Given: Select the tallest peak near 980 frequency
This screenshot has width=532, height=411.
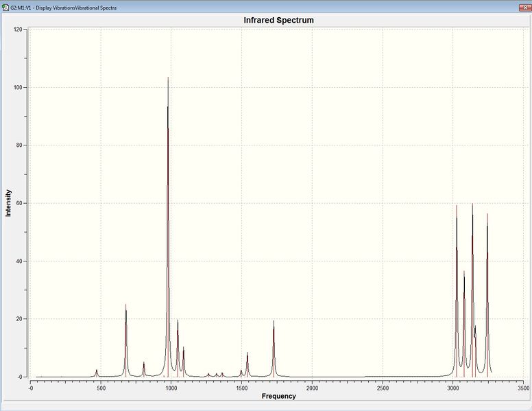Looking at the screenshot, I should (x=168, y=227).
